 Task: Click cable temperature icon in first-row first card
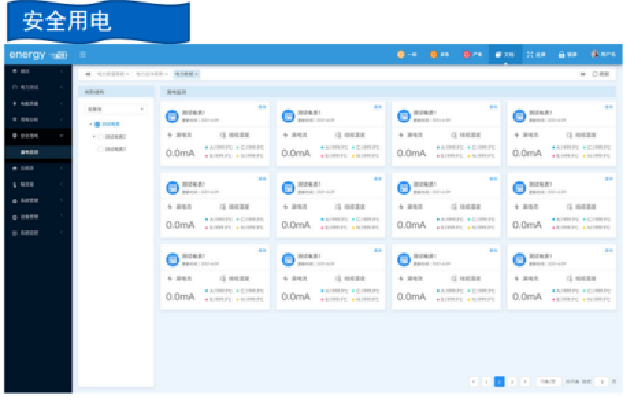click(x=223, y=135)
